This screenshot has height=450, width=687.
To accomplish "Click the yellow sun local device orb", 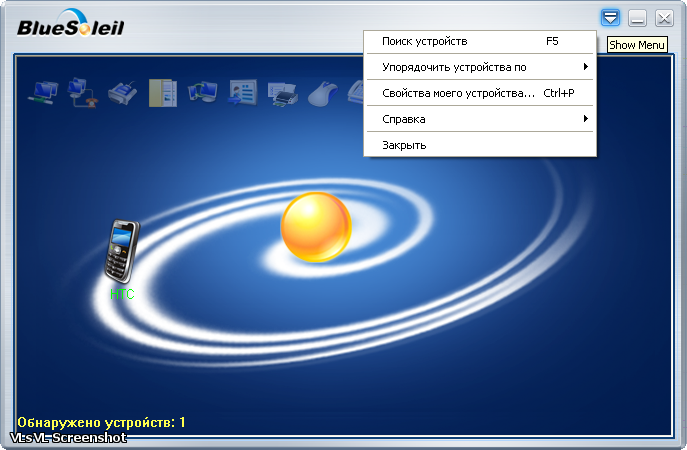I will tap(316, 227).
